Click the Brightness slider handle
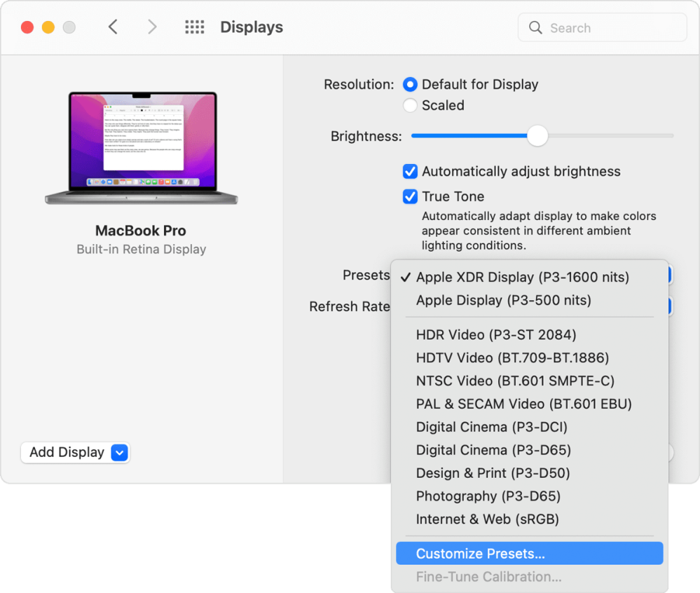Screen dimensions: 700x593 (x=537, y=136)
